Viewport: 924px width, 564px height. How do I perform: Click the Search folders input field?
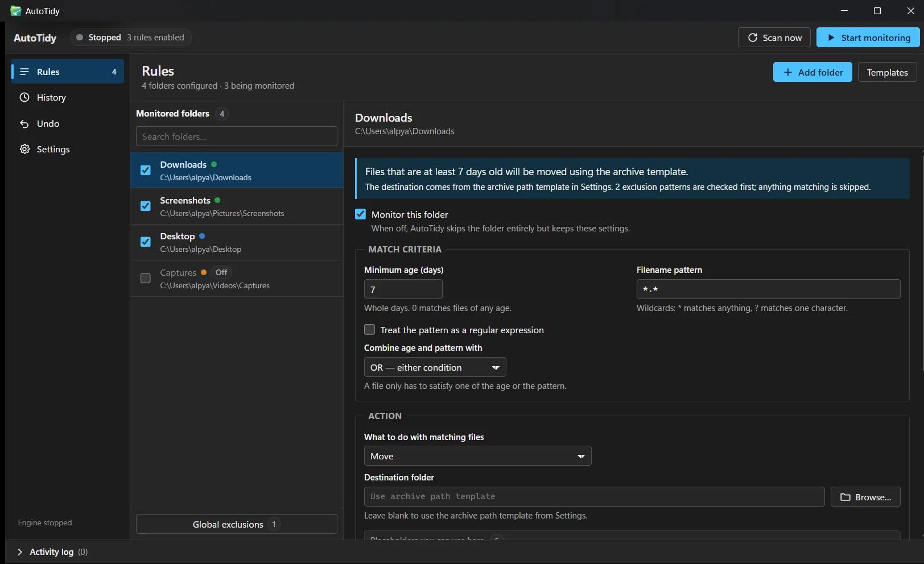tap(237, 136)
